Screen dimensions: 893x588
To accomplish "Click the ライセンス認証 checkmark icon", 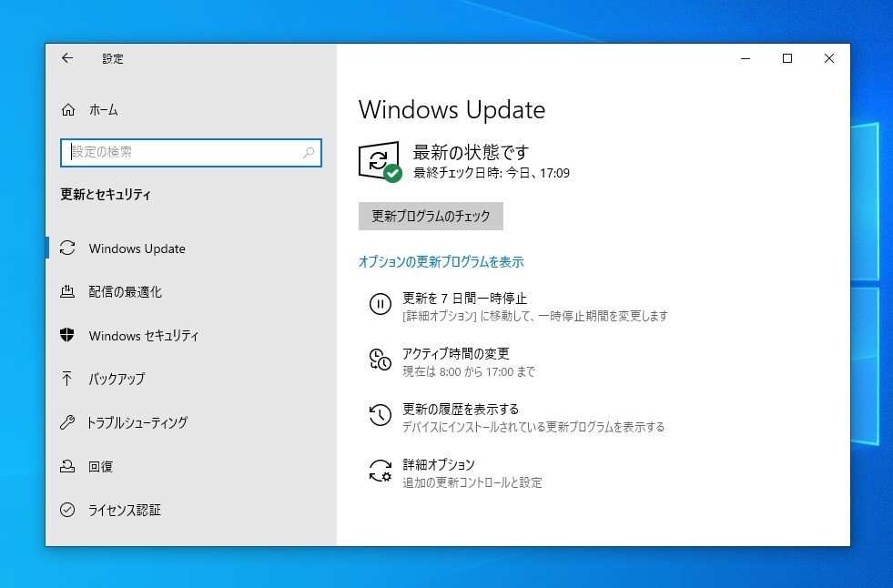I will 67,510.
